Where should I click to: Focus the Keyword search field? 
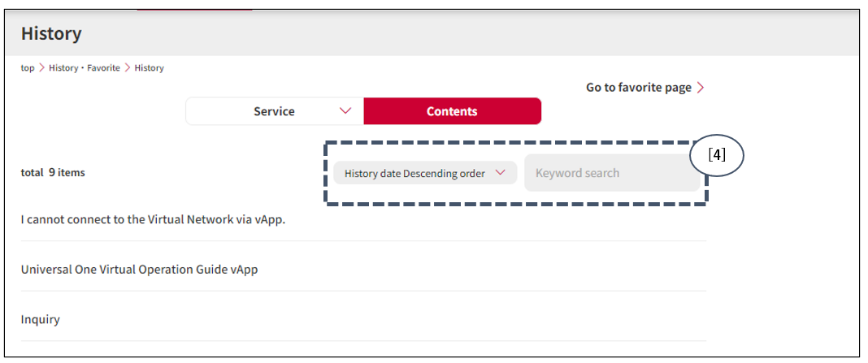pyautogui.click(x=611, y=173)
